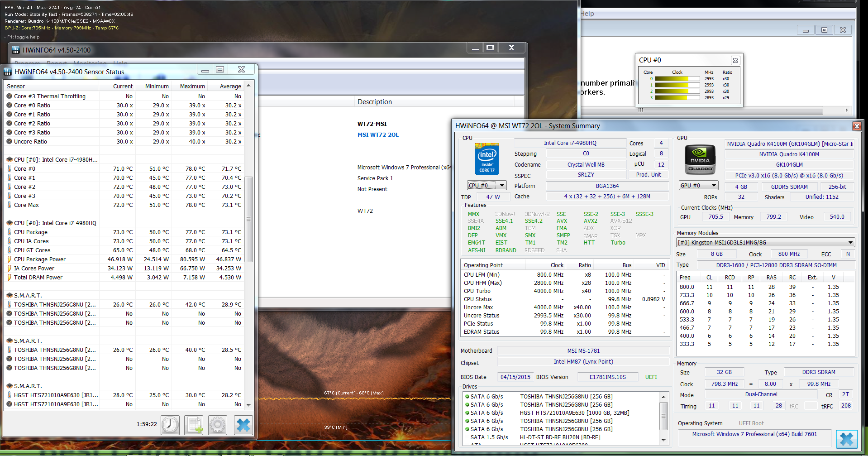Click the GPU clock value 705.5
This screenshot has width=868, height=456.
[x=715, y=217]
